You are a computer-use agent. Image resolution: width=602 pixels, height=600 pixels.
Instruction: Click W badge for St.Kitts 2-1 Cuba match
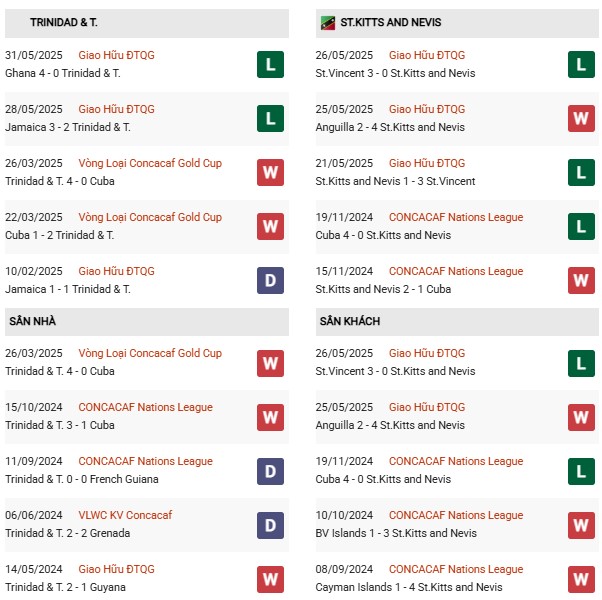pyautogui.click(x=581, y=281)
